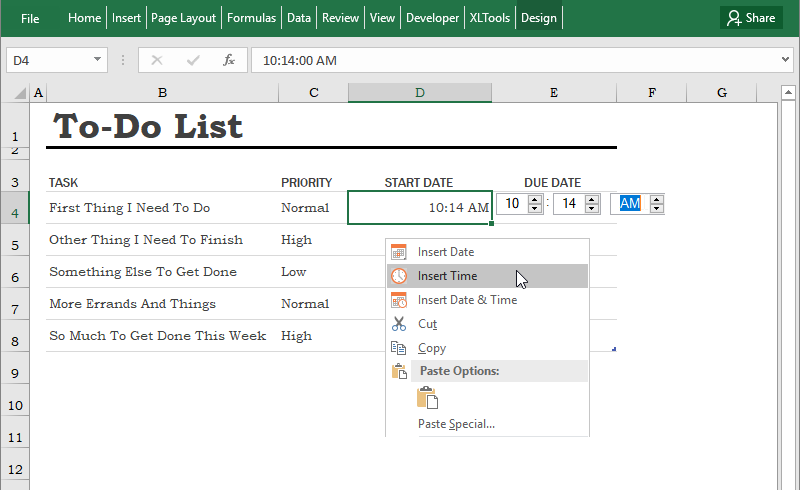Viewport: 800px width, 490px height.
Task: Click the Insert Time clock icon
Action: [399, 276]
